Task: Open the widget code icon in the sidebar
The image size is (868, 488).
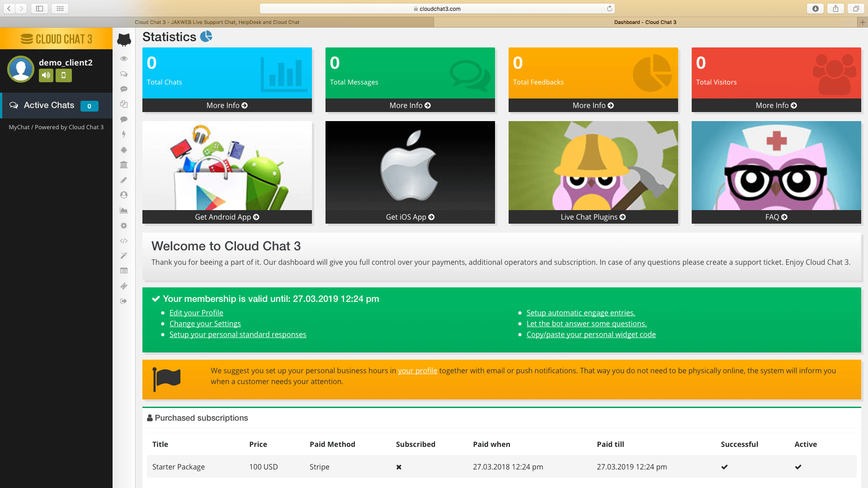Action: tap(124, 240)
